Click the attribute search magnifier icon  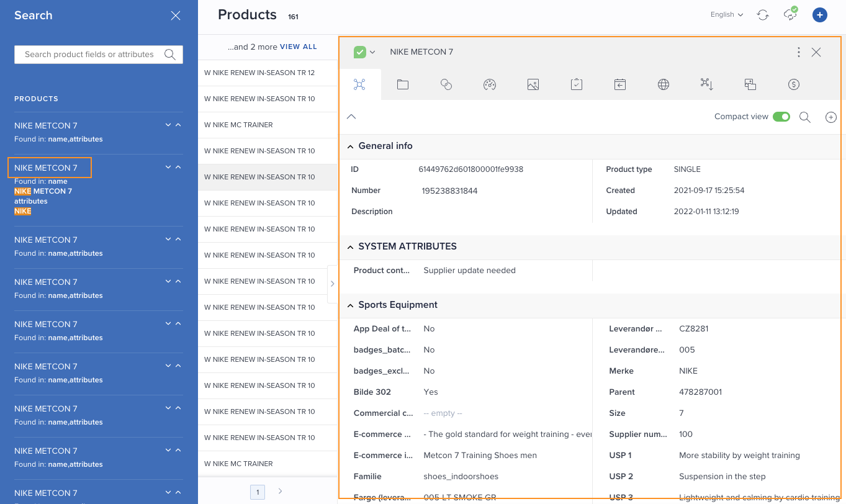805,117
